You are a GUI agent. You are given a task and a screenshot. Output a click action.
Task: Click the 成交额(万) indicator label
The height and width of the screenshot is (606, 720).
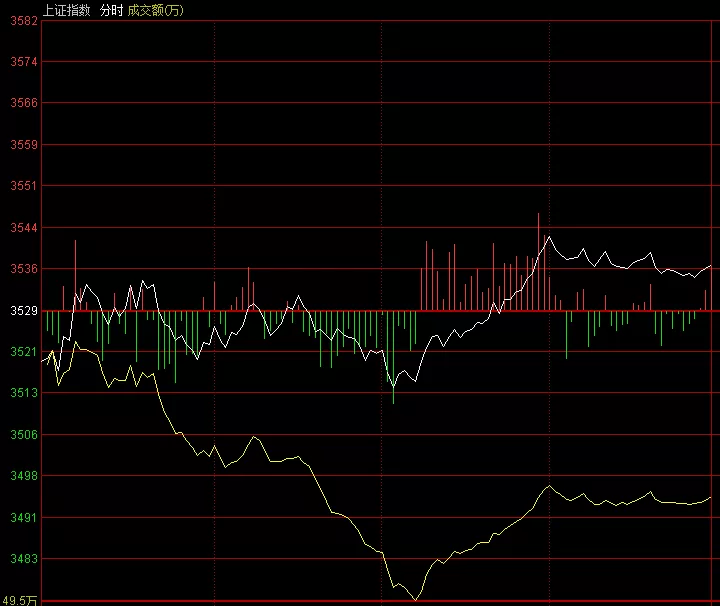(x=156, y=10)
